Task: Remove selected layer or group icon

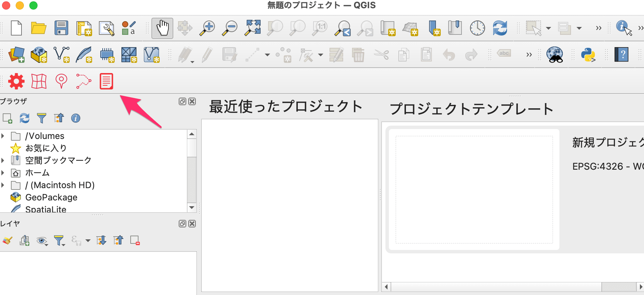Action: pyautogui.click(x=135, y=240)
